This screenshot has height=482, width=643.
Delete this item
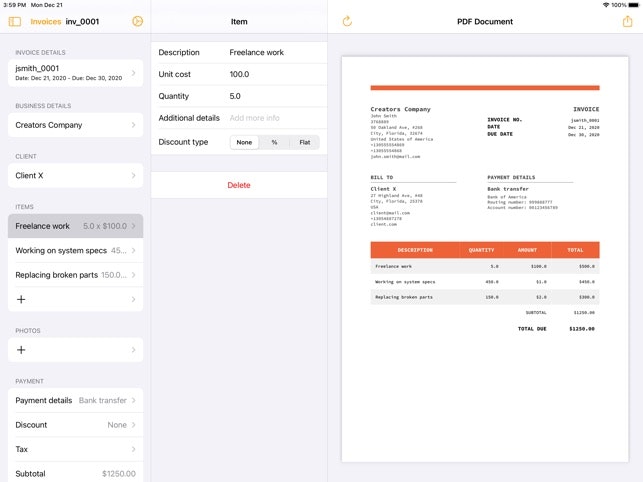(x=239, y=185)
